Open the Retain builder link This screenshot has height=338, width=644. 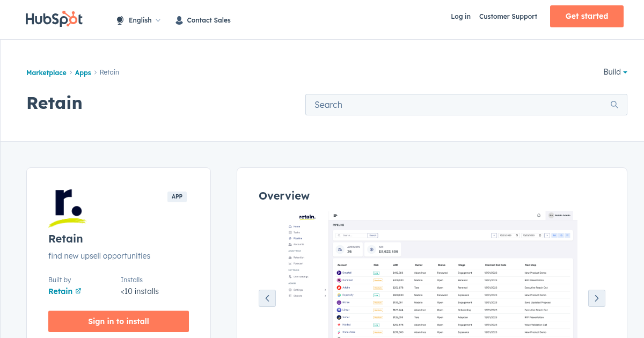pos(60,291)
